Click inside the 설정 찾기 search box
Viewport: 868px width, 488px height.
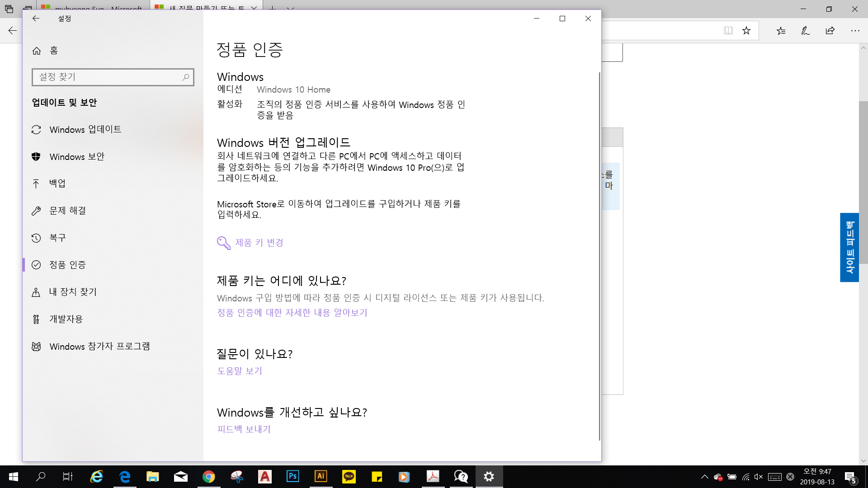108,77
